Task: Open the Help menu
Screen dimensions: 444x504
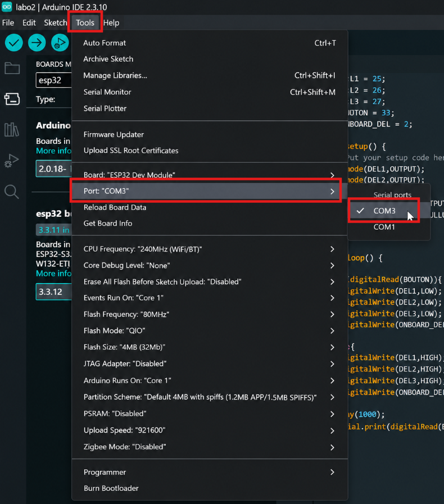Action: pyautogui.click(x=111, y=23)
